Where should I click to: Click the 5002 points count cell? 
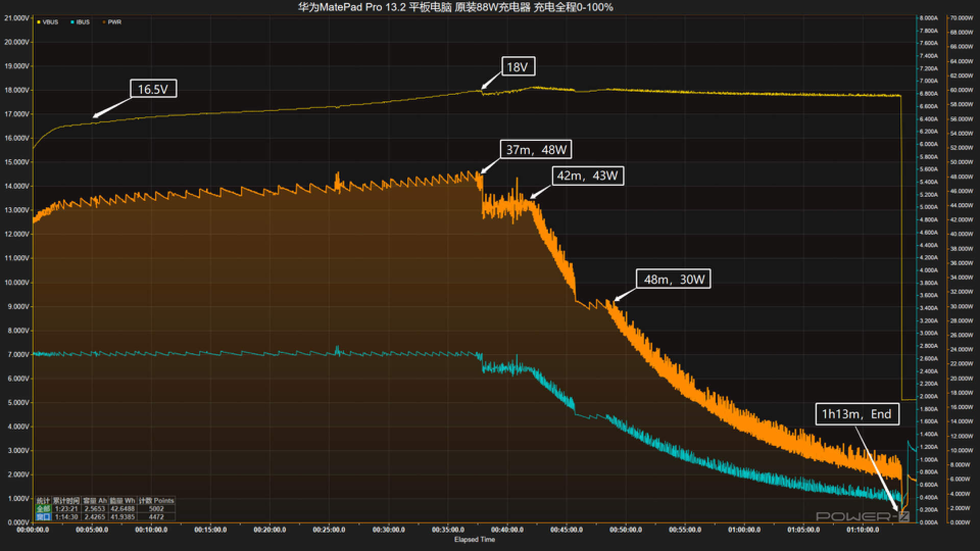(156, 509)
